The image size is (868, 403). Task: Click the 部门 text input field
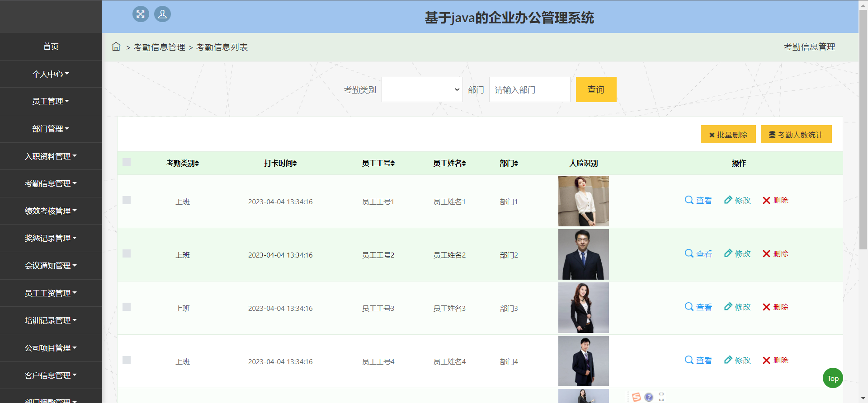point(529,89)
